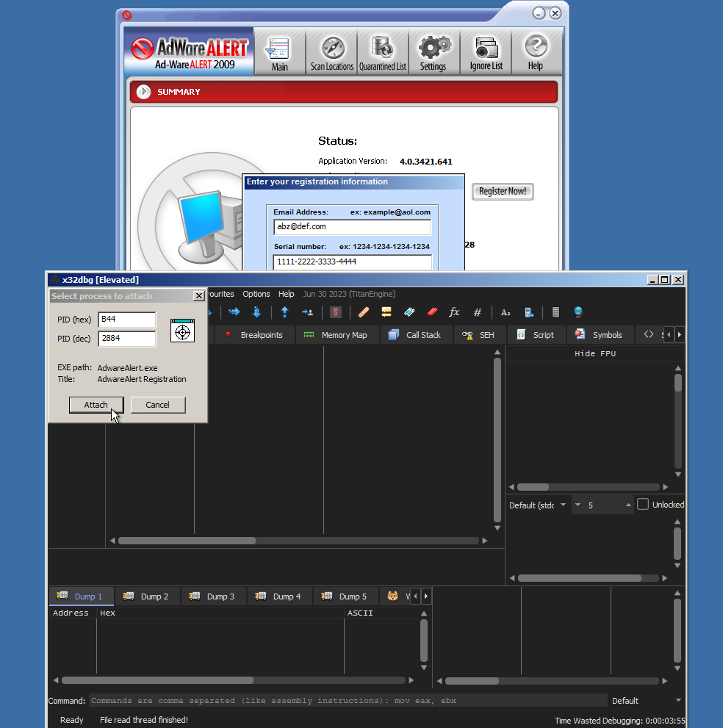
Task: Toggle the Unlocked checkbox
Action: point(643,504)
